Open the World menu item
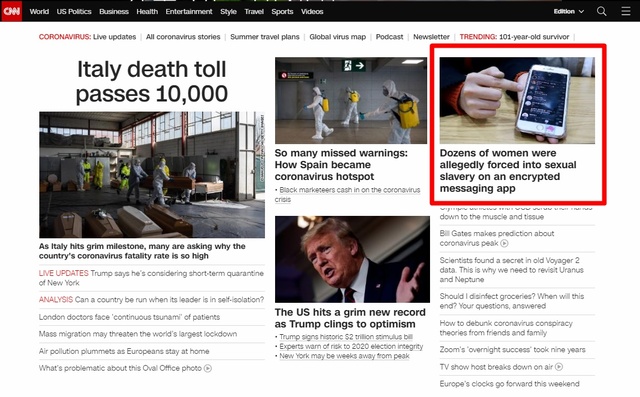 click(39, 11)
